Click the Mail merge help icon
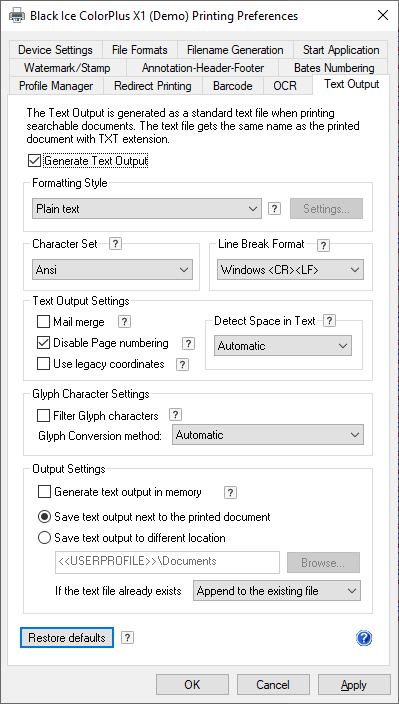Viewport: 399px width, 704px height. [x=124, y=322]
